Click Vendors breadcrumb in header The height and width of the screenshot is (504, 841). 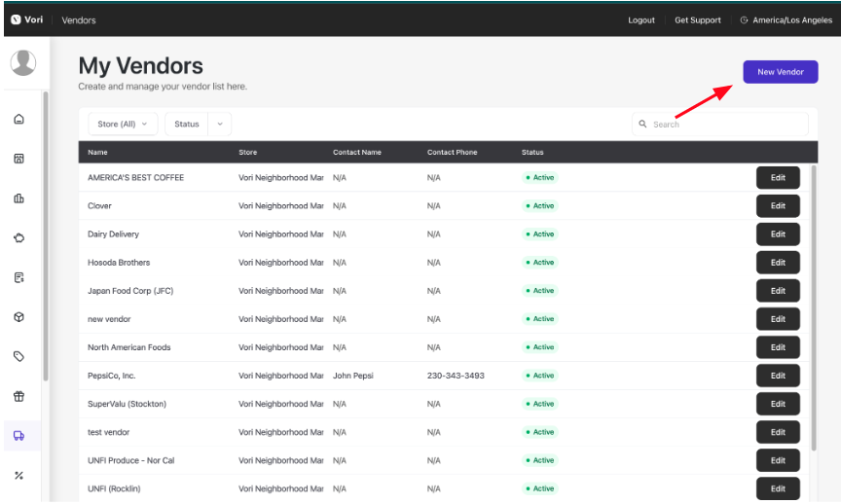79,20
